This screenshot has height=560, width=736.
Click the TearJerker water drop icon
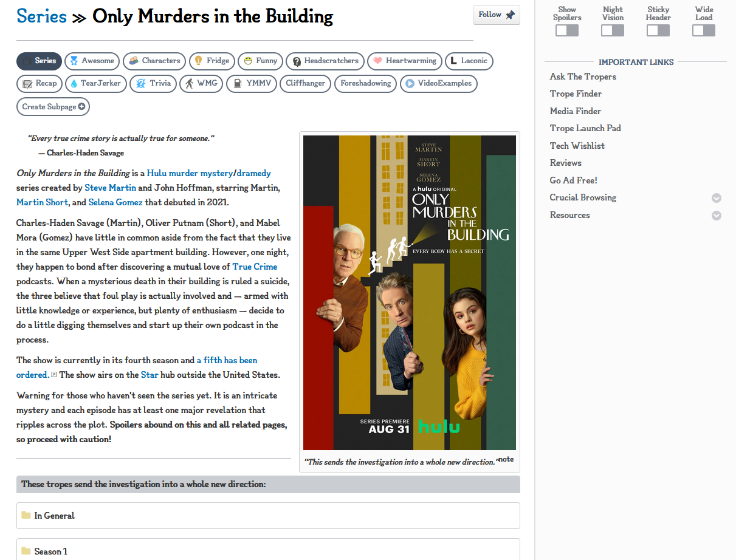pos(74,84)
